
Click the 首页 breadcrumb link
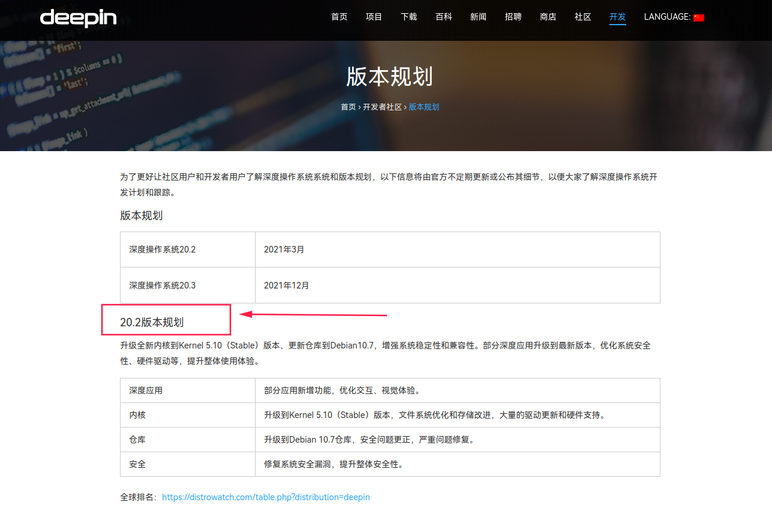(x=349, y=107)
